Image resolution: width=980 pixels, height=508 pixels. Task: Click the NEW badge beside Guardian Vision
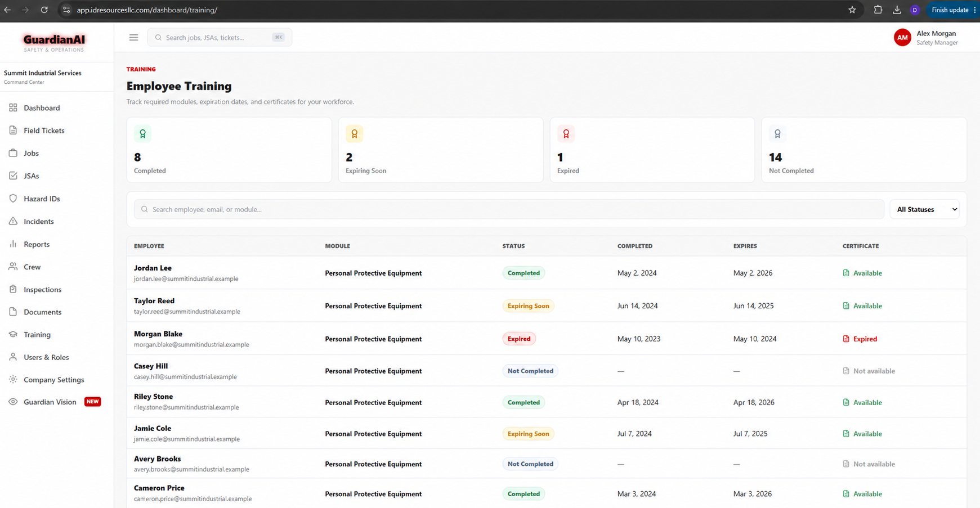(93, 402)
